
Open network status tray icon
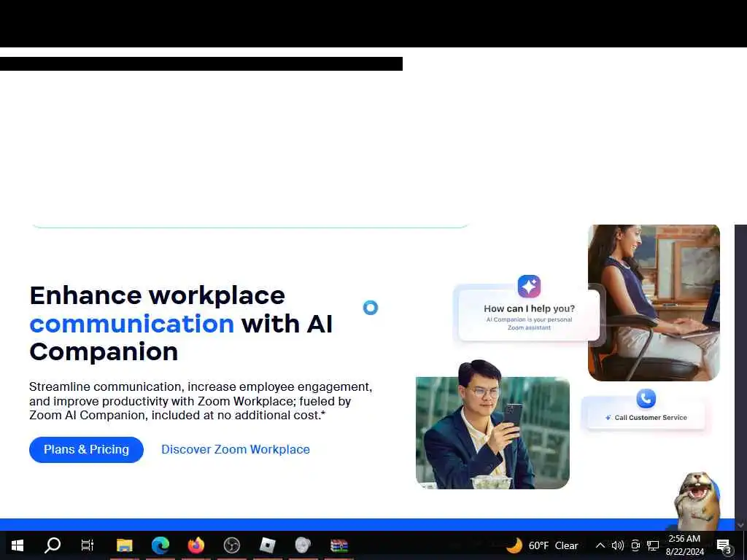click(653, 545)
